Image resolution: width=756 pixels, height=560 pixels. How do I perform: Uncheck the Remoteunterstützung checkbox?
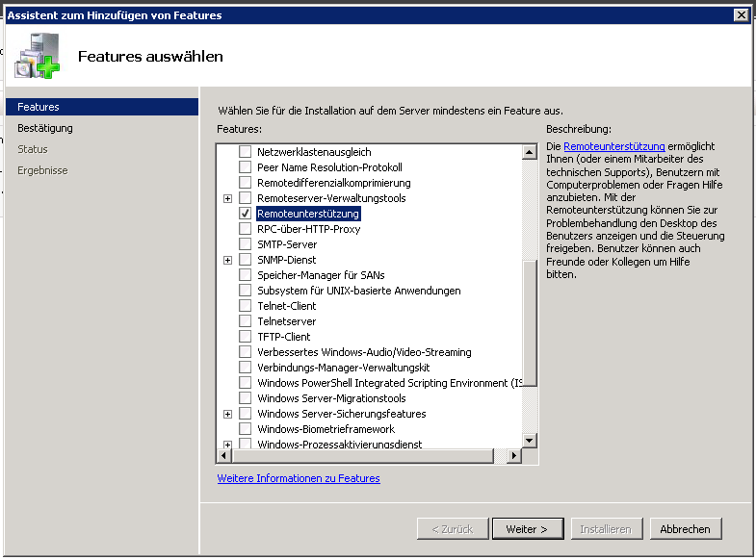(245, 214)
